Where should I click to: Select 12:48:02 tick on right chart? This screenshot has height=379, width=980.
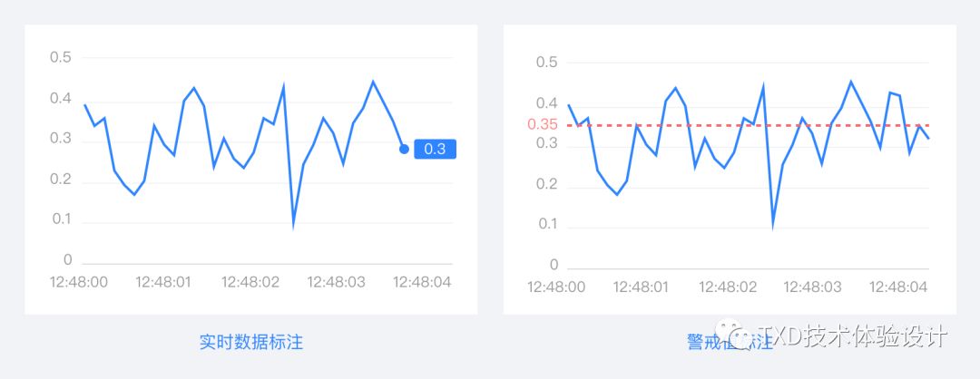[x=728, y=287]
